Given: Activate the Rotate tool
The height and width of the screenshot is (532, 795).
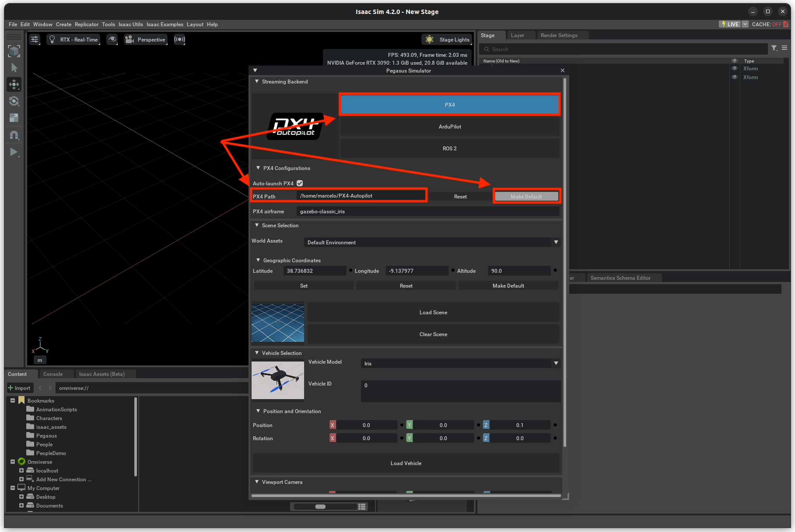Looking at the screenshot, I should [14, 101].
